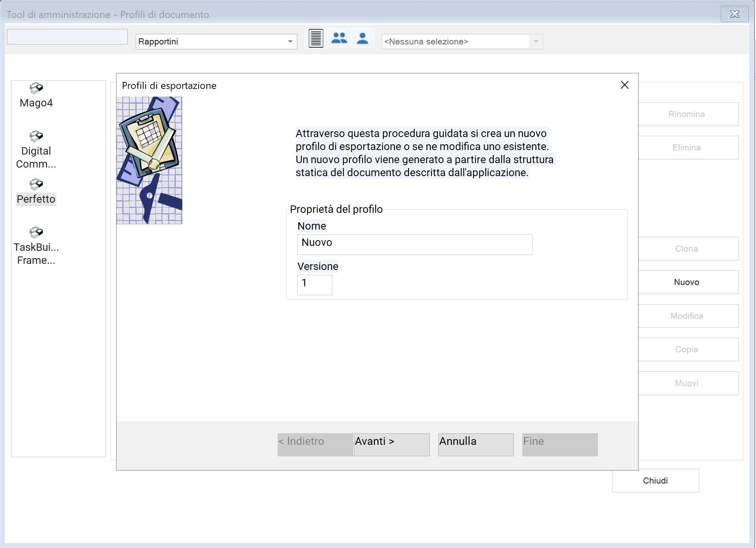Click the Chiudi button
The image size is (756, 548).
(x=655, y=481)
